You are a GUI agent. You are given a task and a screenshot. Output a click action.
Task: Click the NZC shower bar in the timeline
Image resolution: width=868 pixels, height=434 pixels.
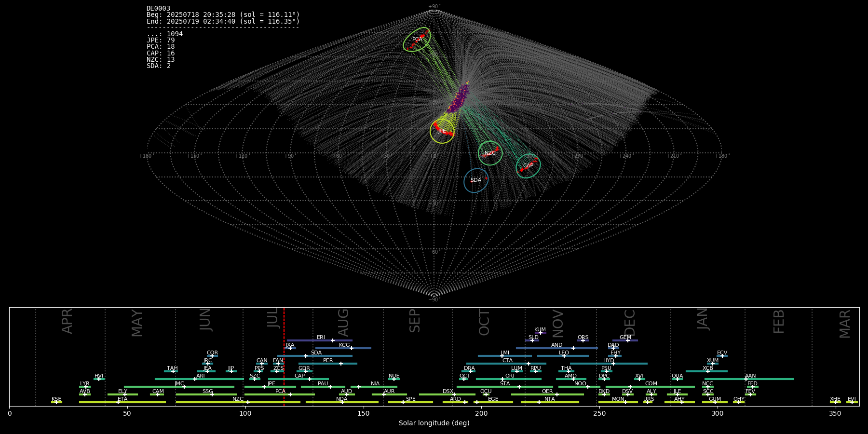(x=238, y=402)
